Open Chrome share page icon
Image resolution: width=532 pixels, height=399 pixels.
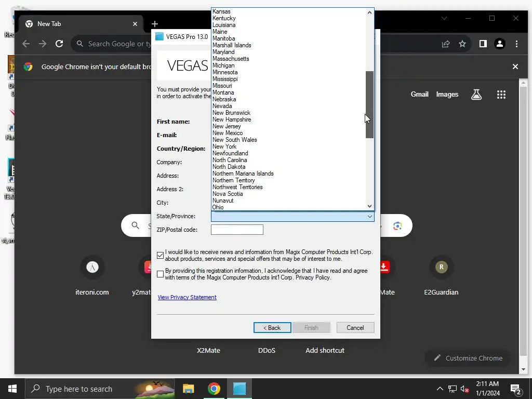point(445,44)
